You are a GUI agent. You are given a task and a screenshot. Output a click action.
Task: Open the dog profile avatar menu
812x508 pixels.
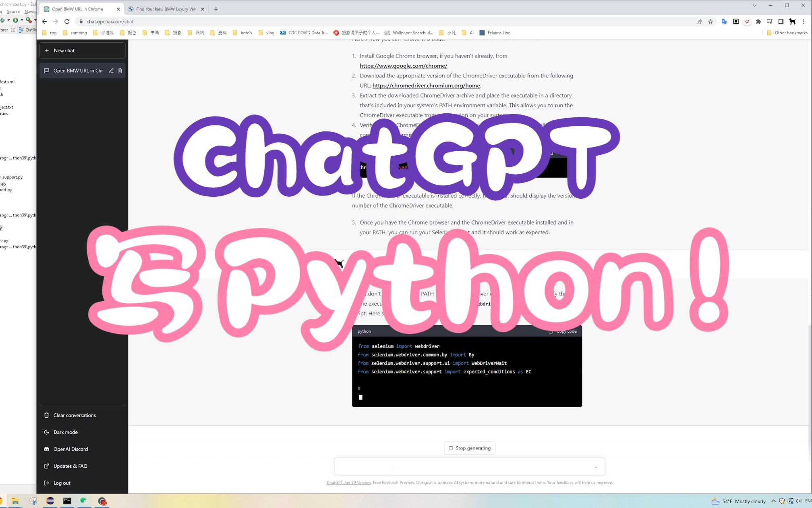792,21
